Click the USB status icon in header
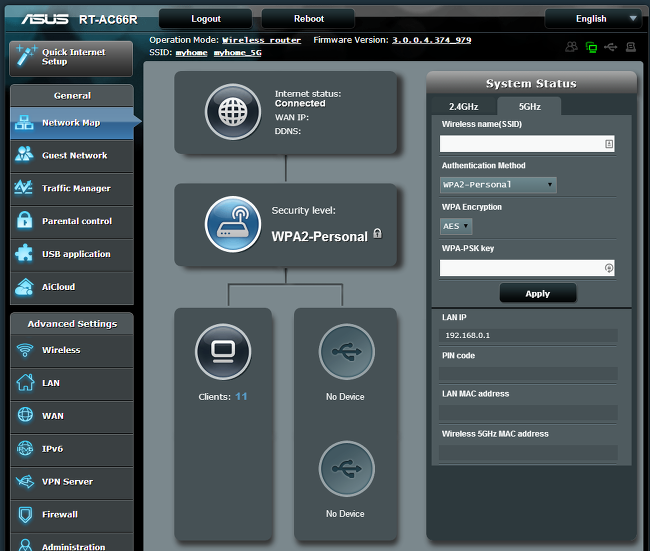The image size is (650, 551). pyautogui.click(x=610, y=47)
